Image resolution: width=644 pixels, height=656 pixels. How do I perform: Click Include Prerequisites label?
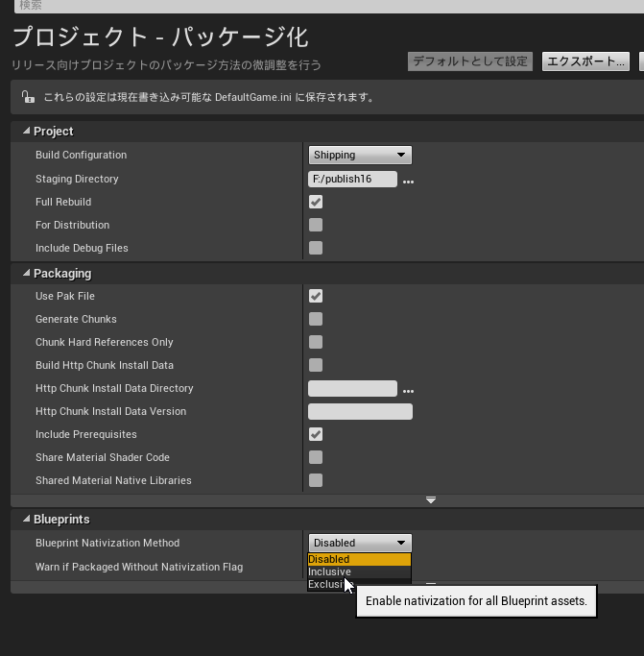[86, 434]
